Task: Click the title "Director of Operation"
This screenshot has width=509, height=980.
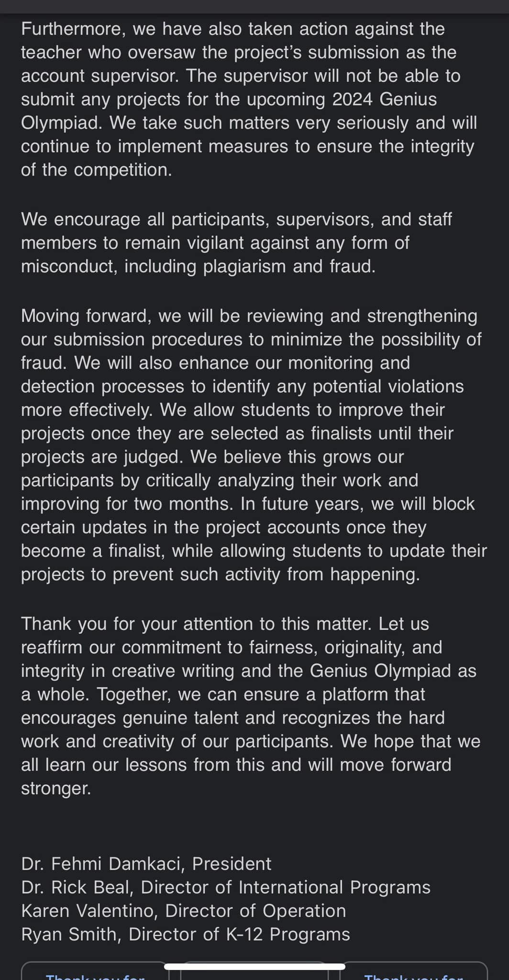Action: point(255,911)
